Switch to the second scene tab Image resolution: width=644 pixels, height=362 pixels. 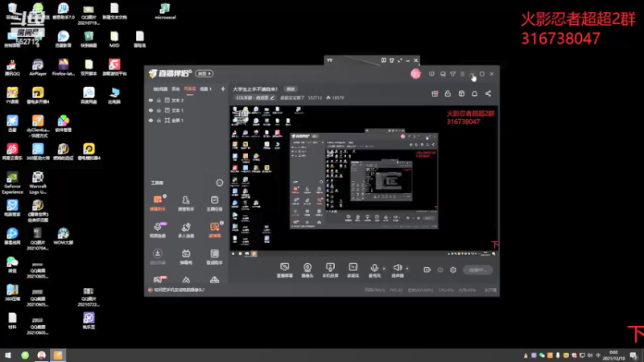coord(175,88)
